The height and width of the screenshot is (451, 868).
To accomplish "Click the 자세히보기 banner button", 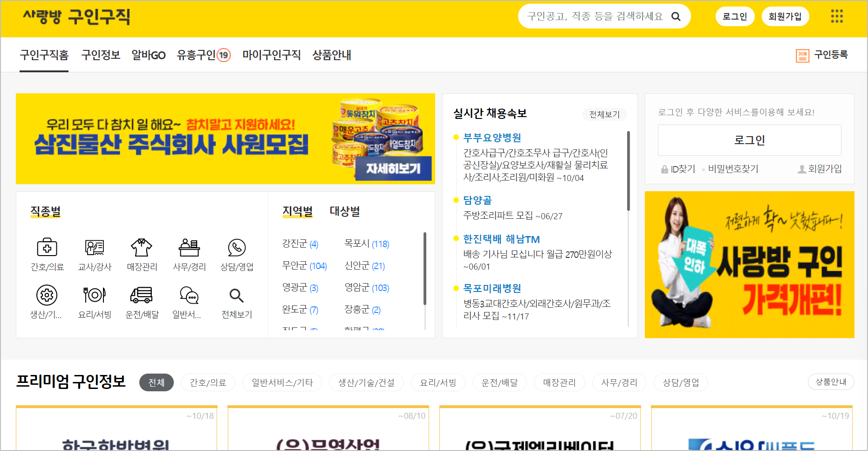I will 393,168.
